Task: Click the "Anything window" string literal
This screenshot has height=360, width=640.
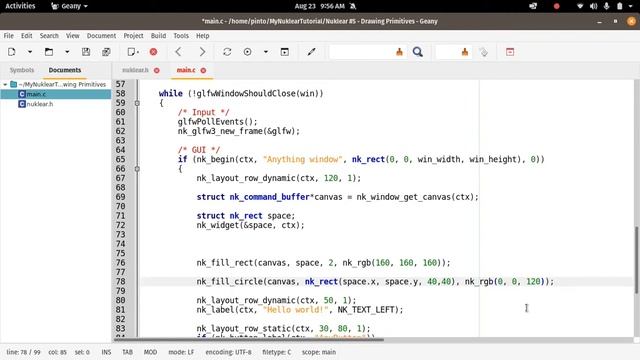Action: 302,160
